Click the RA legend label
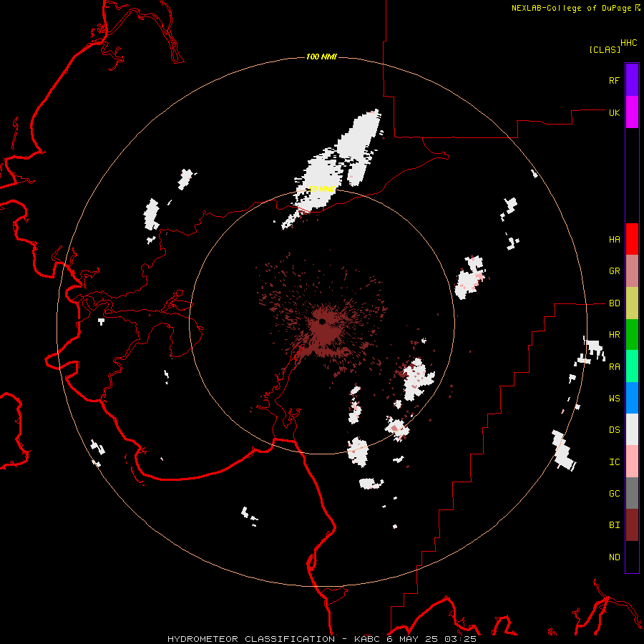 614,367
